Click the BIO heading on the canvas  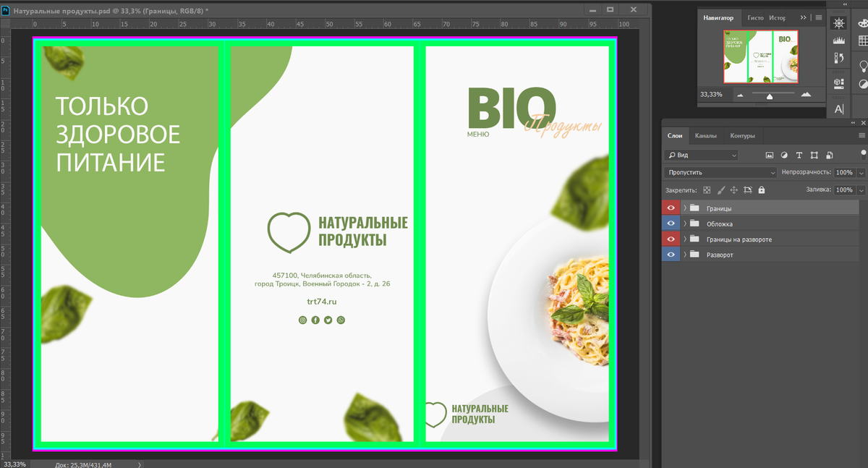tap(512, 109)
